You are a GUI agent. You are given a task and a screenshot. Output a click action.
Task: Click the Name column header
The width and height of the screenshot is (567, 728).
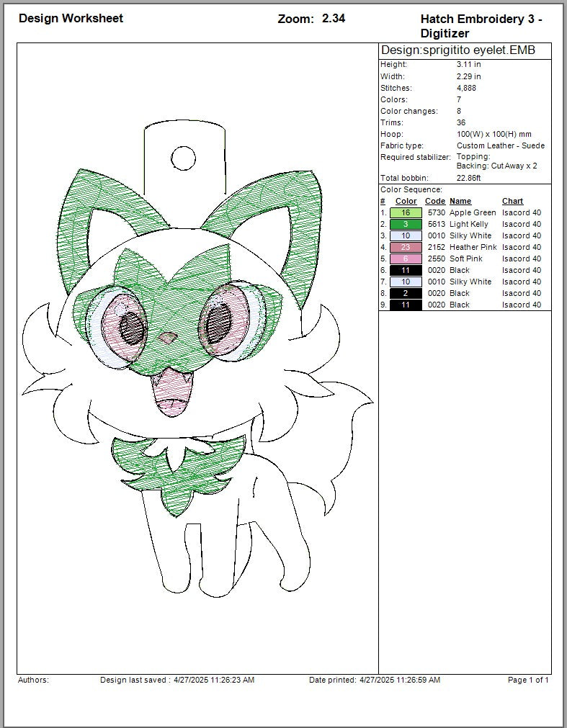point(460,201)
